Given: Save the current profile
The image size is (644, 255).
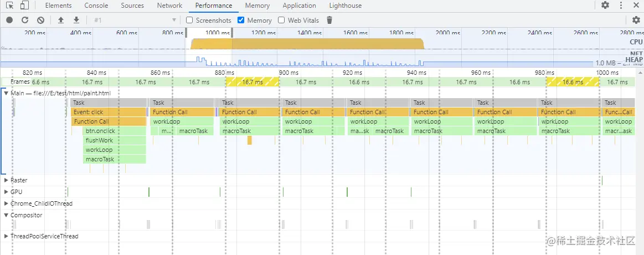Looking at the screenshot, I should coord(76,20).
